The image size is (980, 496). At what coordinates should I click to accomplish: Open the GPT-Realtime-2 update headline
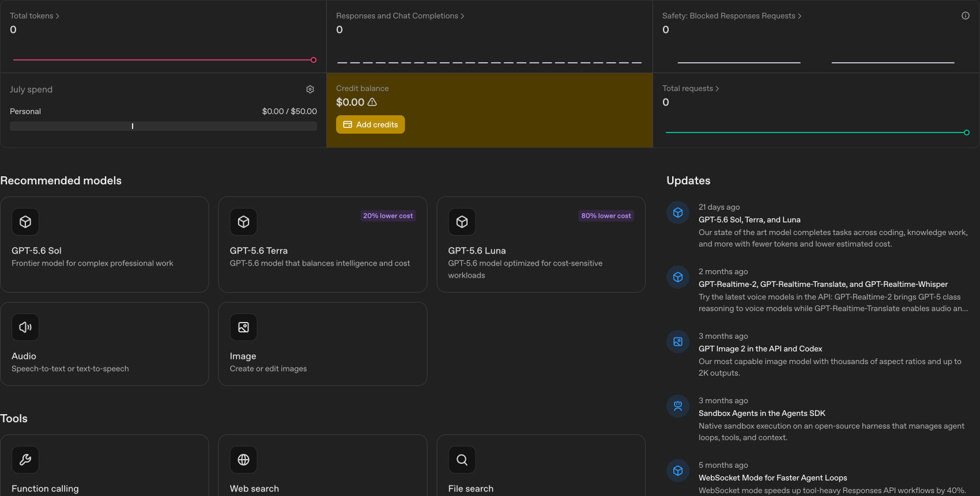823,284
